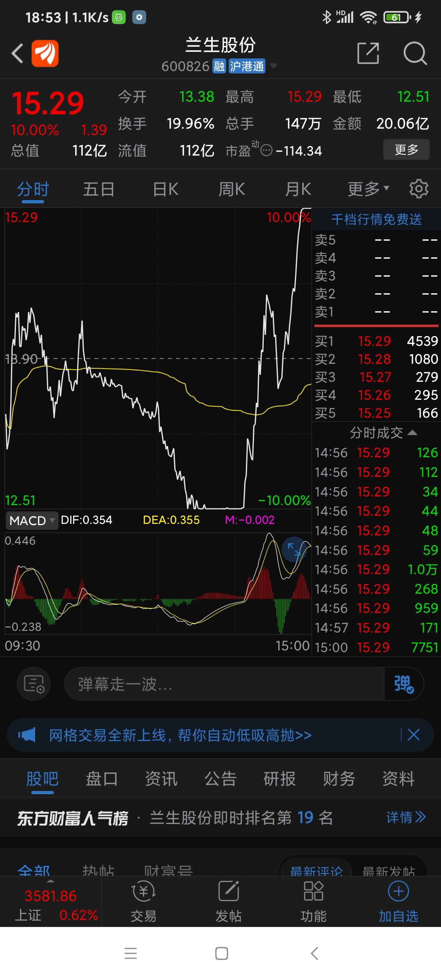This screenshot has height=980, width=441.
Task: Tap the back arrow at top left
Action: (17, 53)
